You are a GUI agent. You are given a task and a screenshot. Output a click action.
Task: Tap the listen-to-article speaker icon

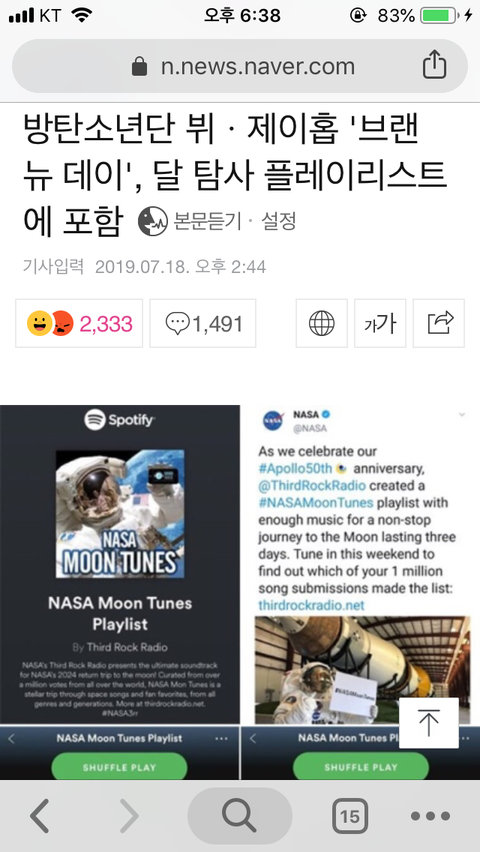click(x=153, y=221)
